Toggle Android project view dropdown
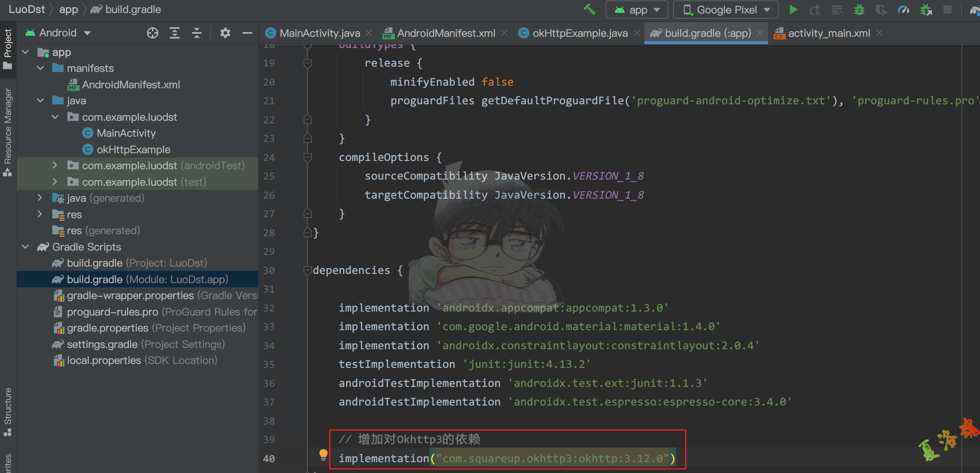 coord(60,32)
